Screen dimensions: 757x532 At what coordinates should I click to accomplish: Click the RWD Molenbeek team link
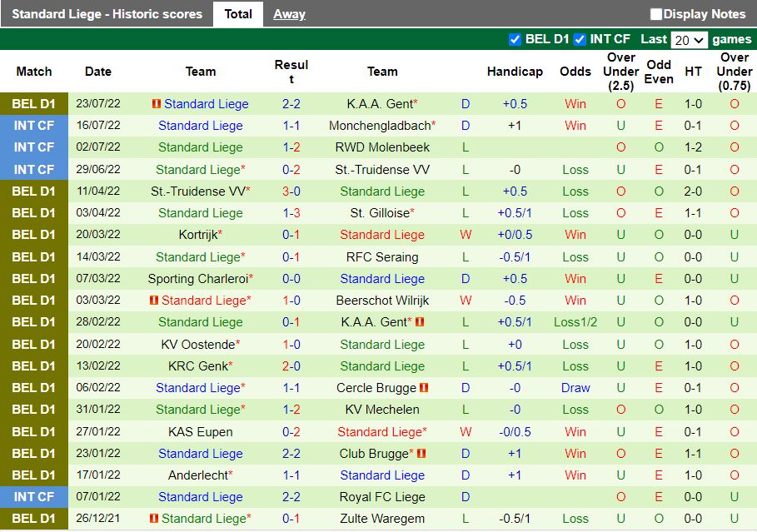(x=382, y=147)
